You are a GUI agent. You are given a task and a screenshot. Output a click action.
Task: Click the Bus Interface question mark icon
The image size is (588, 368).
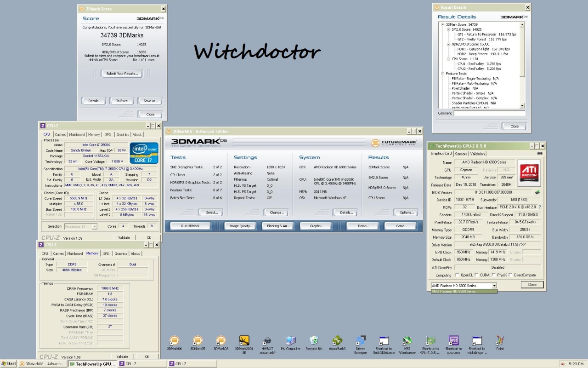(x=540, y=207)
